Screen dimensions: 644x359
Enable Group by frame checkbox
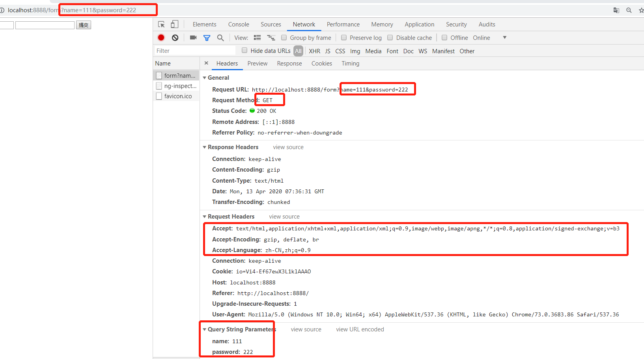click(284, 37)
